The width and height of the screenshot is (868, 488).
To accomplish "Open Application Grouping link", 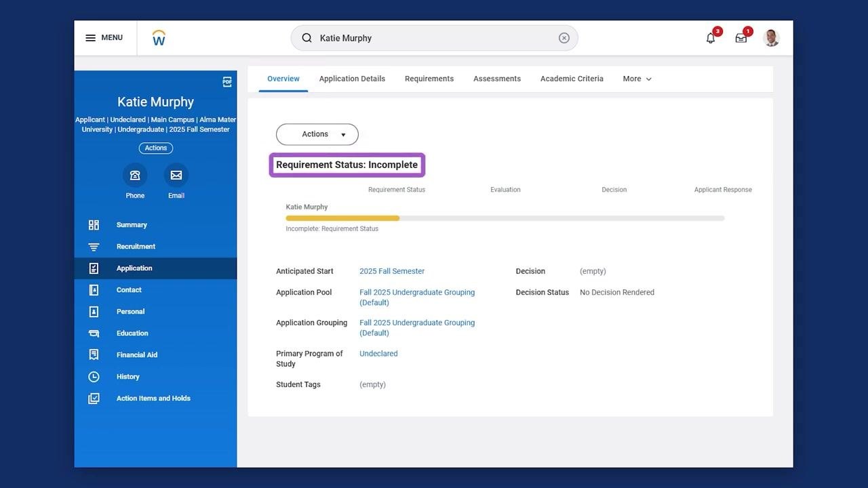I will point(417,328).
